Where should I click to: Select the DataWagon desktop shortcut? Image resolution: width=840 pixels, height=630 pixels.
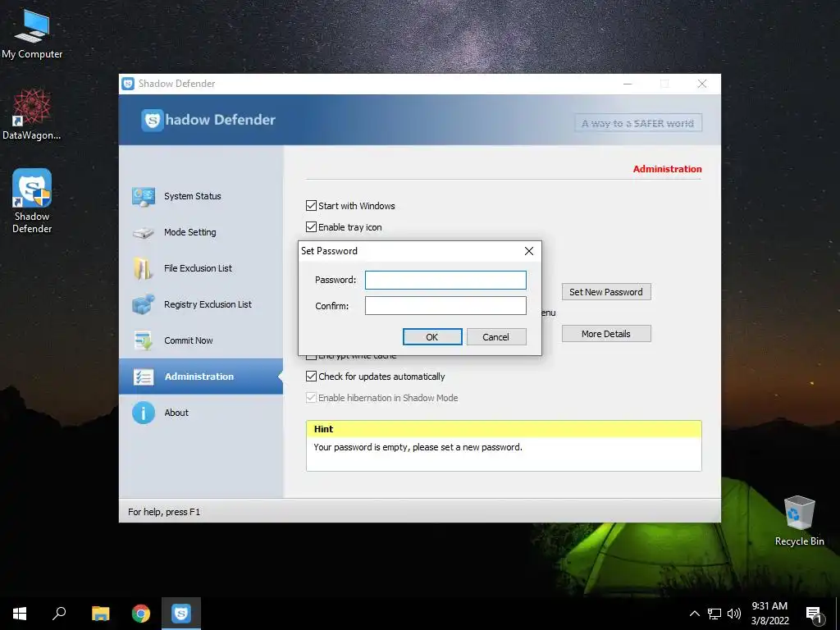point(32,115)
